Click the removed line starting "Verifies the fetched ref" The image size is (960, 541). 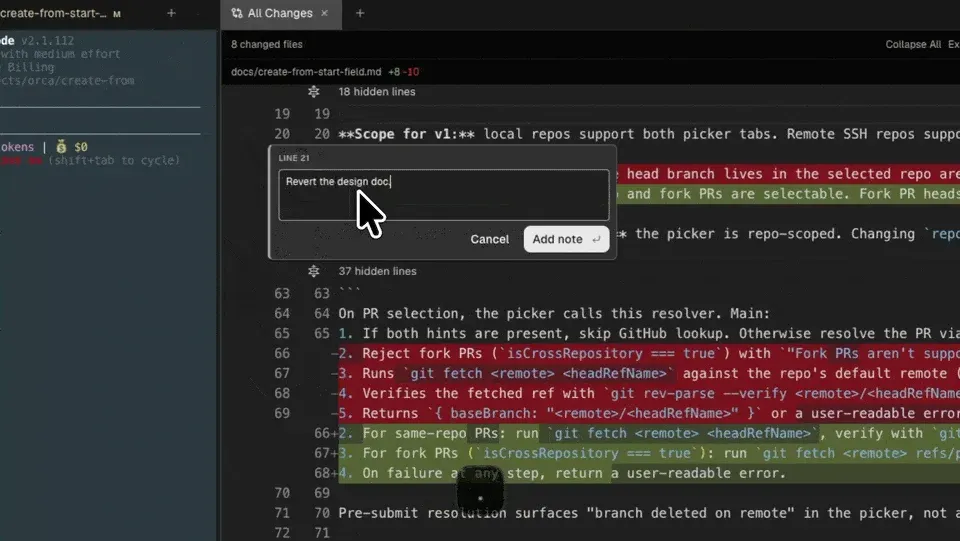[649, 393]
